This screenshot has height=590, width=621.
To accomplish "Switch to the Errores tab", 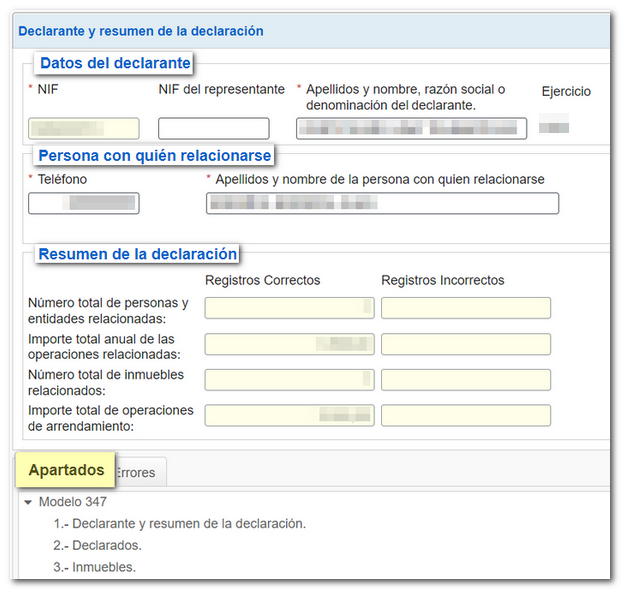I will (138, 472).
